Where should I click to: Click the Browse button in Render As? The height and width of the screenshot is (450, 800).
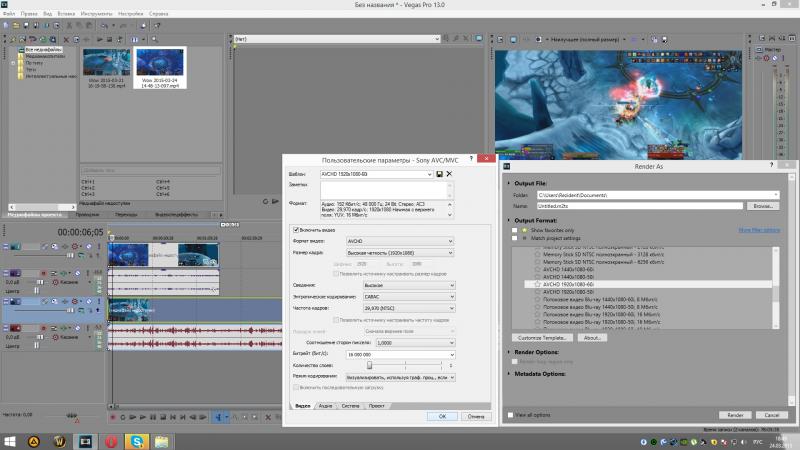point(763,206)
